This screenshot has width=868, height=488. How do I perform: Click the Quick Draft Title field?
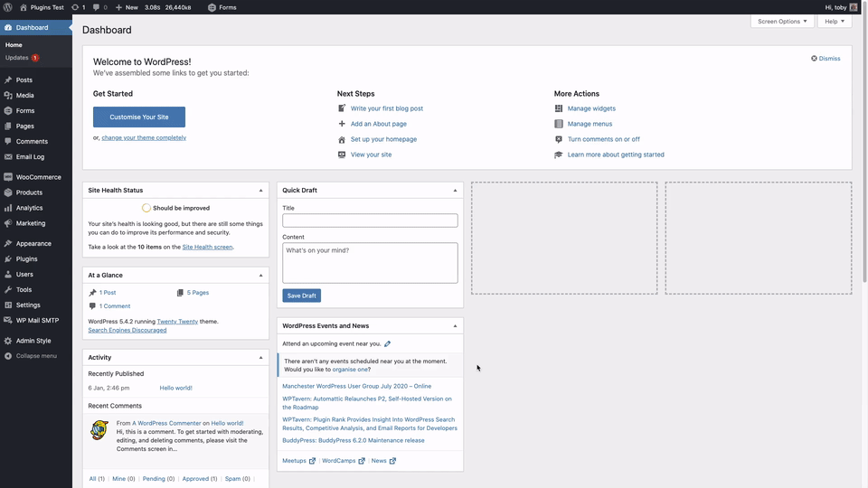(370, 221)
